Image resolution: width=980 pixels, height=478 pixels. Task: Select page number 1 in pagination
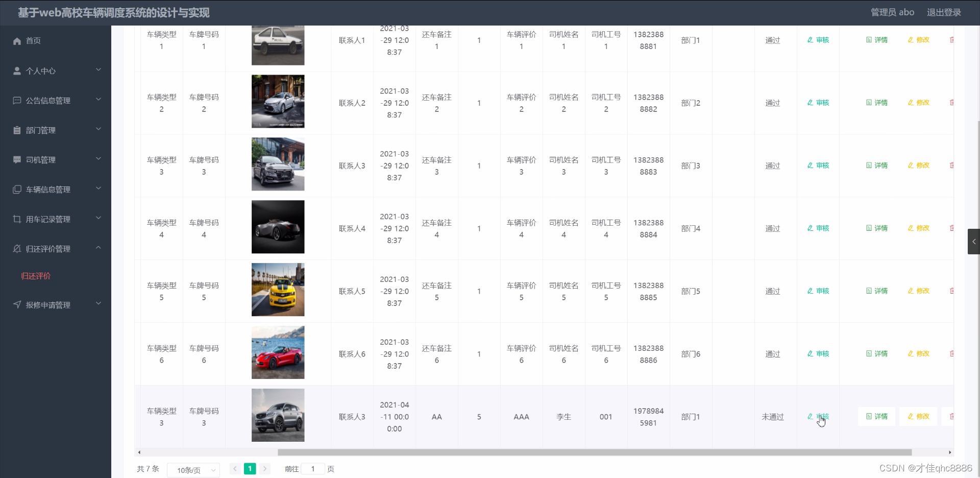click(x=250, y=469)
